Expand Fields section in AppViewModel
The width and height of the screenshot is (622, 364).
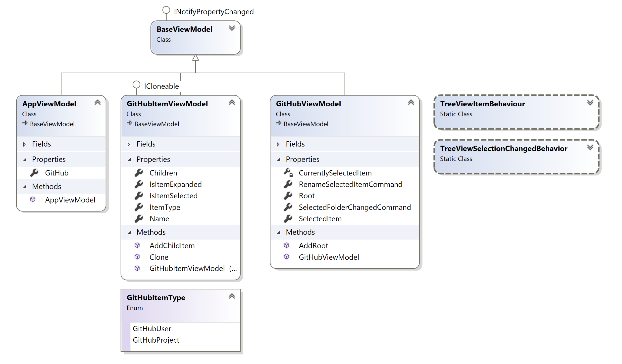[24, 144]
